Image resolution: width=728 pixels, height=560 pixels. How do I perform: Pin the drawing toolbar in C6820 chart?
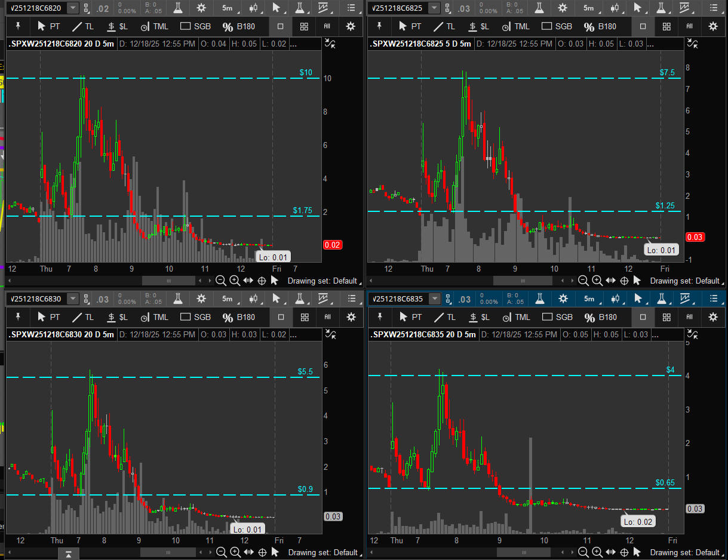[x=18, y=26]
